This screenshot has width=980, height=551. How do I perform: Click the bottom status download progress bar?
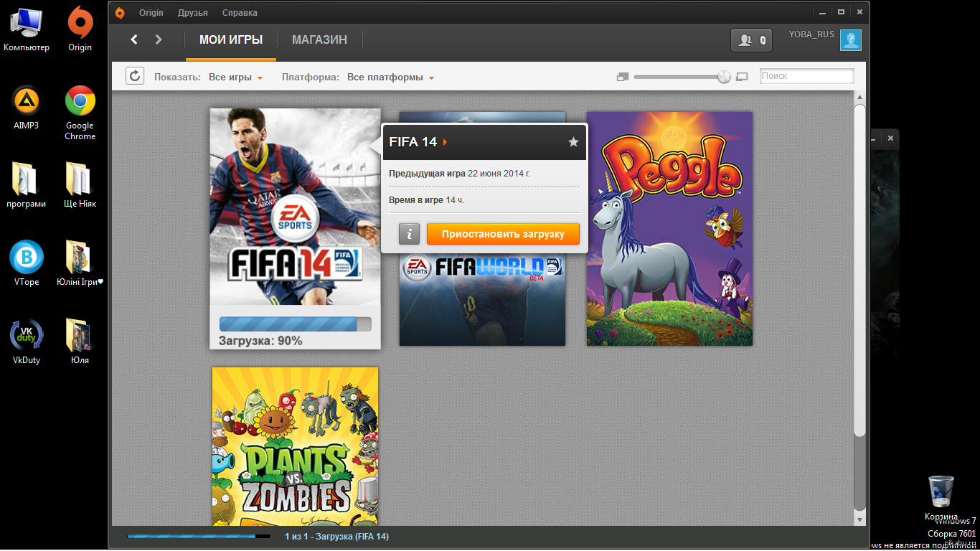click(199, 536)
